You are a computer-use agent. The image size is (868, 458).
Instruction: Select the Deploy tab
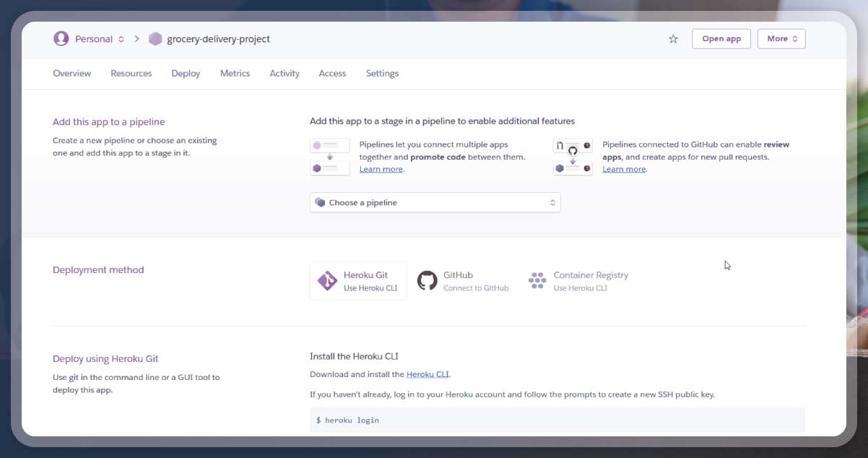click(x=186, y=73)
